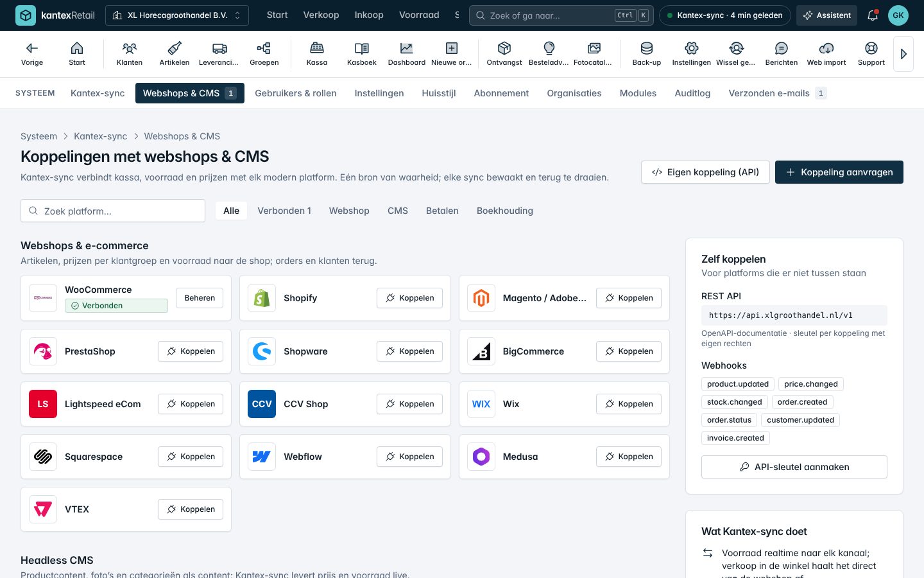Viewport: 924px width, 578px height.
Task: Select the Verbonden 1 filter
Action: (284, 211)
